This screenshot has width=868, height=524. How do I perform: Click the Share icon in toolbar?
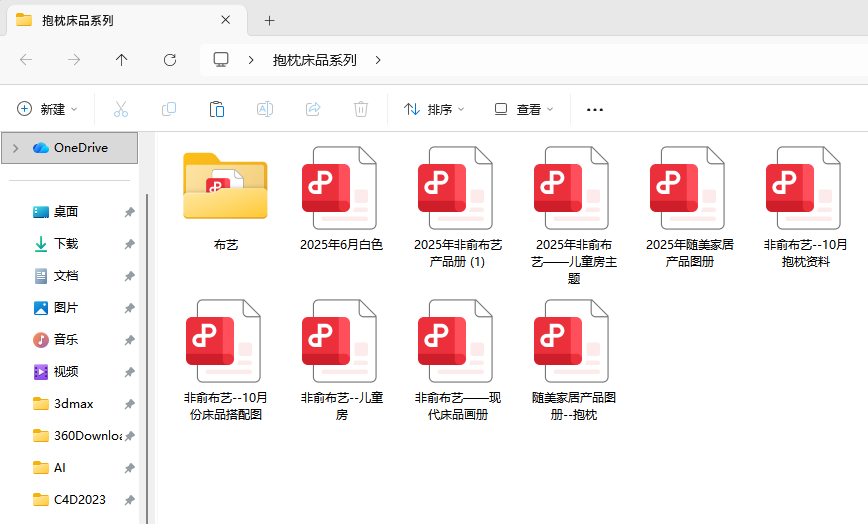[313, 109]
